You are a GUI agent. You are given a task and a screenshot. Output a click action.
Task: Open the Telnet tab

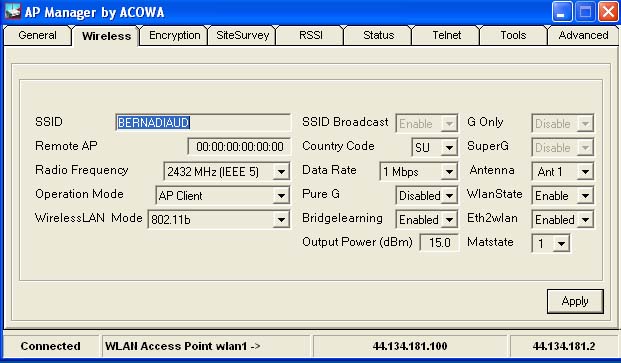click(447, 35)
